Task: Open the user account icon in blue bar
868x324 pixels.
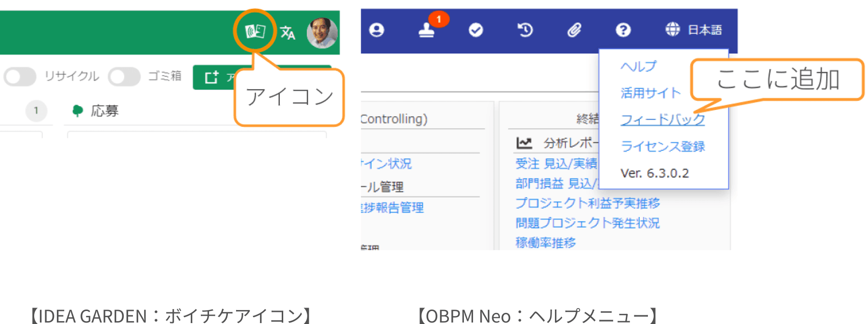Action: tap(376, 30)
